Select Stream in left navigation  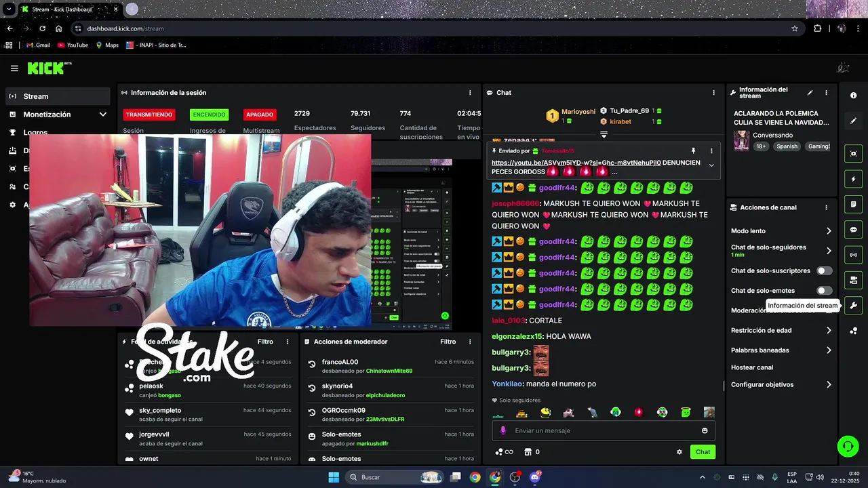click(58, 96)
